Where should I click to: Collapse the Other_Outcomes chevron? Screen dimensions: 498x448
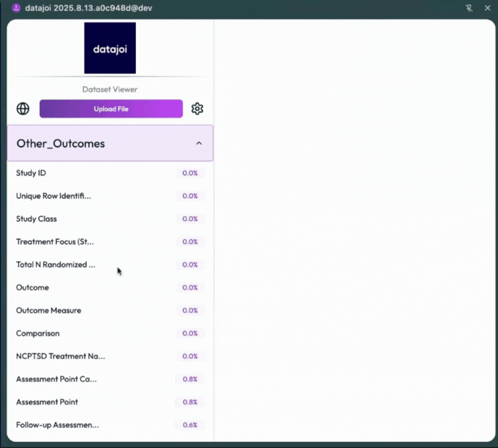[199, 143]
